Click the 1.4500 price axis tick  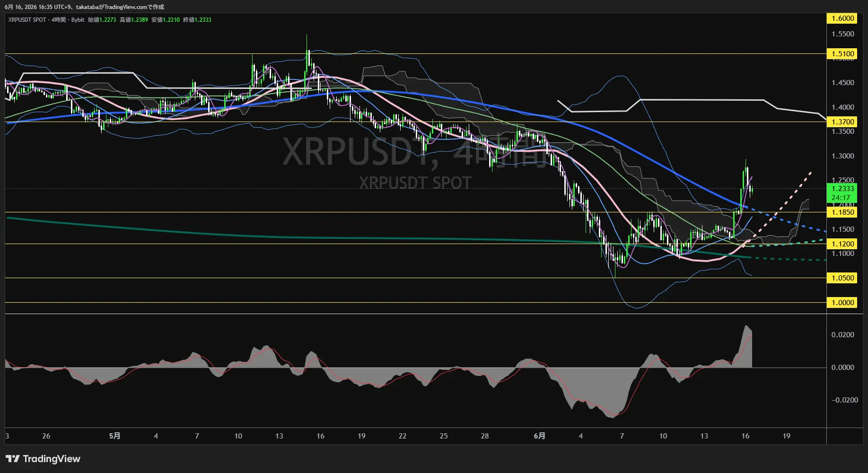(843, 83)
